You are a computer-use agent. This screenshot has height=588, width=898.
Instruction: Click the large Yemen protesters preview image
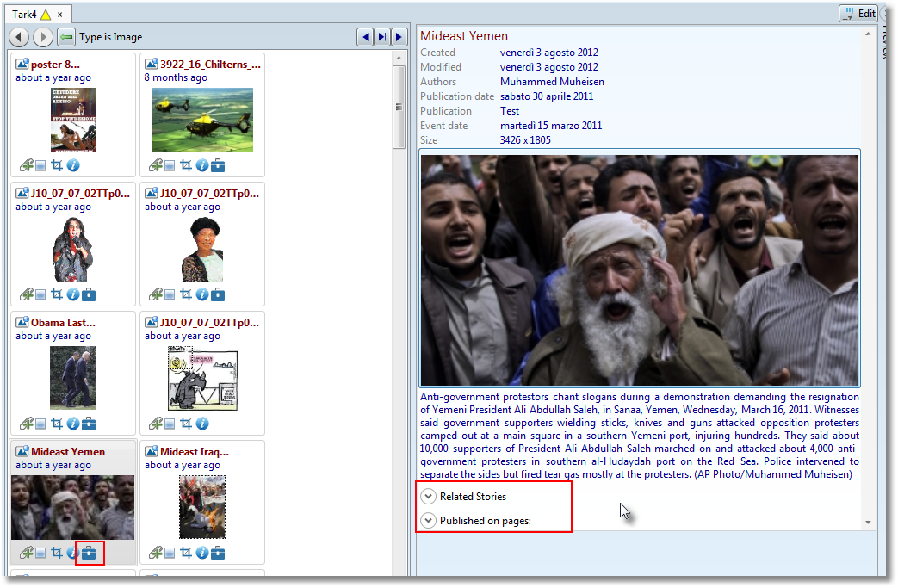[x=640, y=270]
